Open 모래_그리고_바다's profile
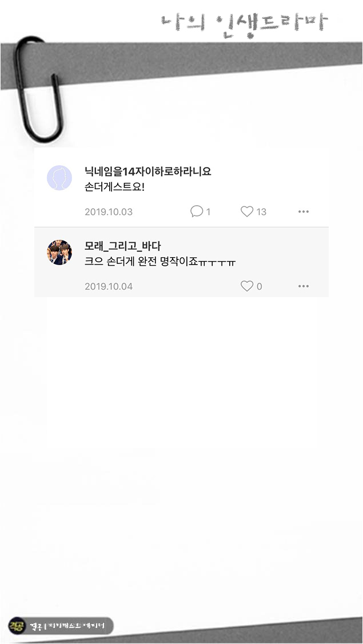This screenshot has width=363, height=644. pyautogui.click(x=115, y=245)
